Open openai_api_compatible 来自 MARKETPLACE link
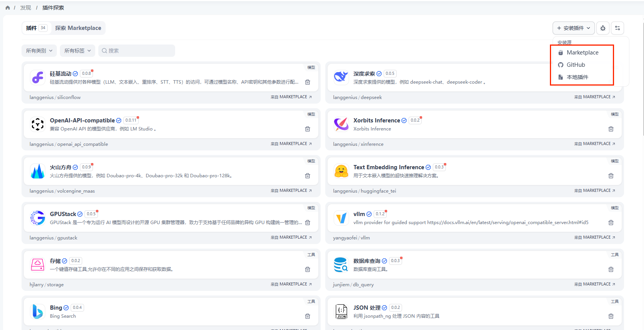 [291, 144]
